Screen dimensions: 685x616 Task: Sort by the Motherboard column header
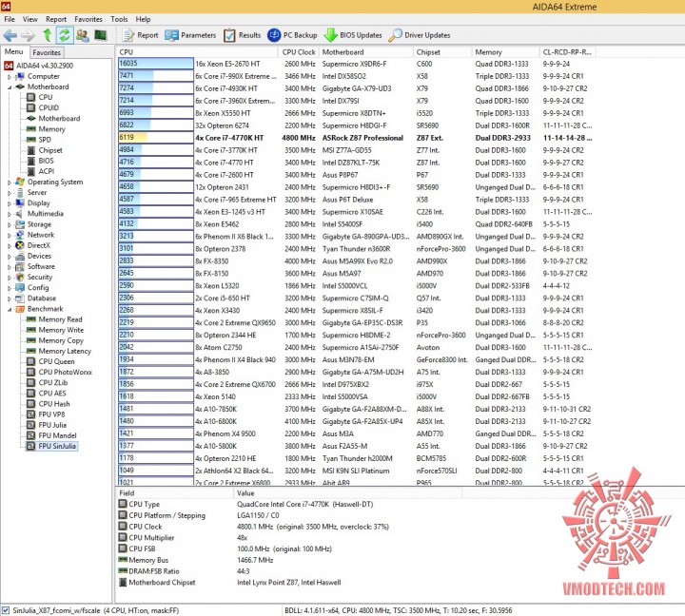coord(365,52)
